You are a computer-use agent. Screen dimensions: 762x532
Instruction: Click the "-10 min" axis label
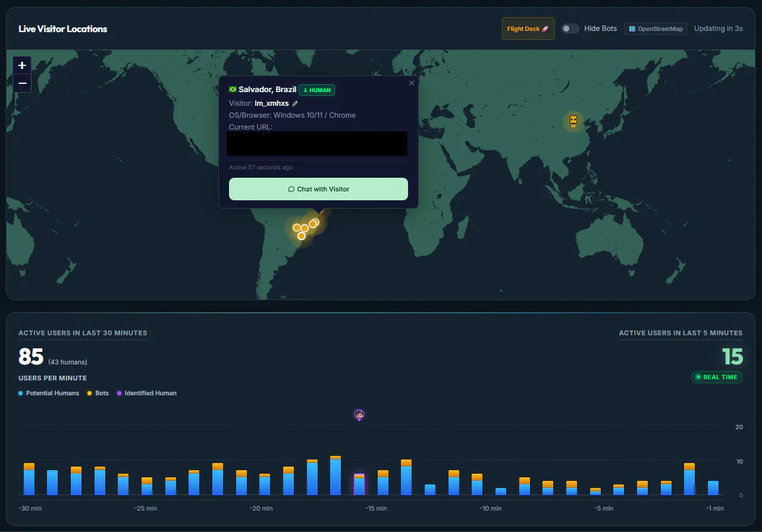pyautogui.click(x=492, y=508)
